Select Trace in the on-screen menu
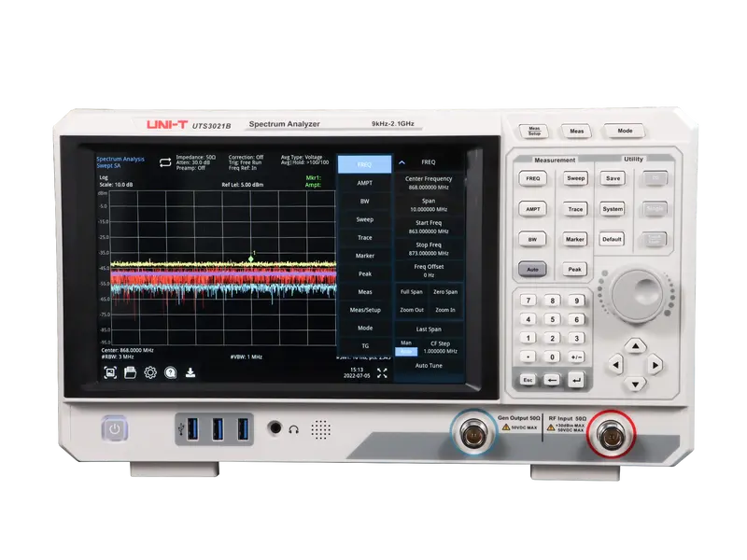 tap(364, 238)
